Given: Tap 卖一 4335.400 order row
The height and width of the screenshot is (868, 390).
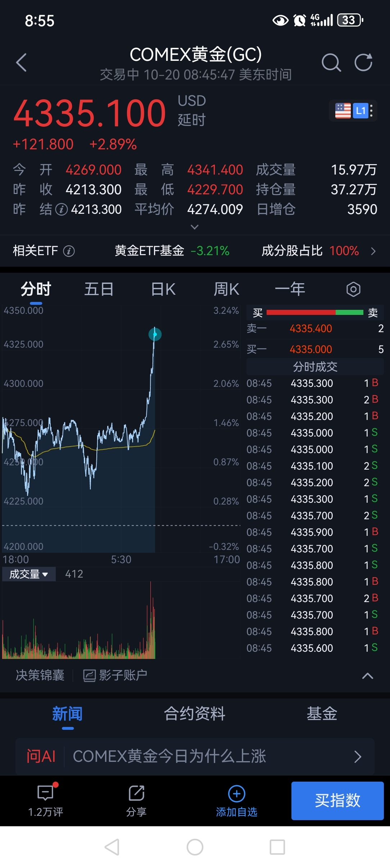Looking at the screenshot, I should tap(315, 329).
